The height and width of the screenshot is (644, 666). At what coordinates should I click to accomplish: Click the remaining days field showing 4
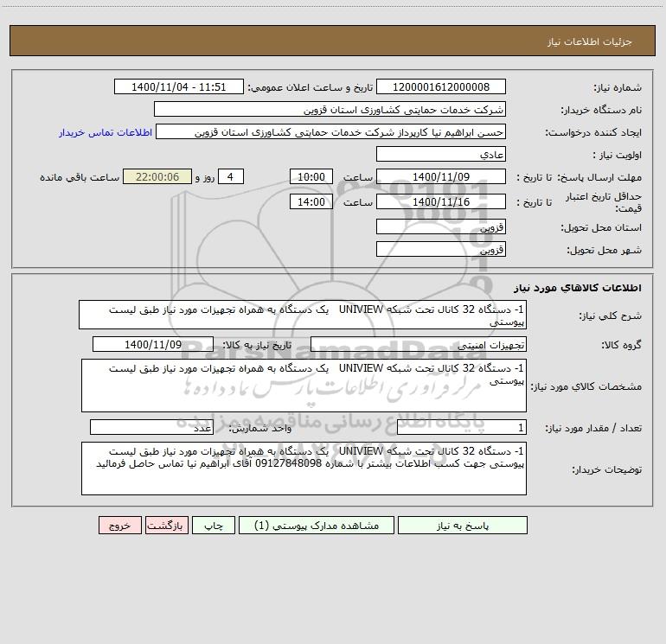(231, 176)
